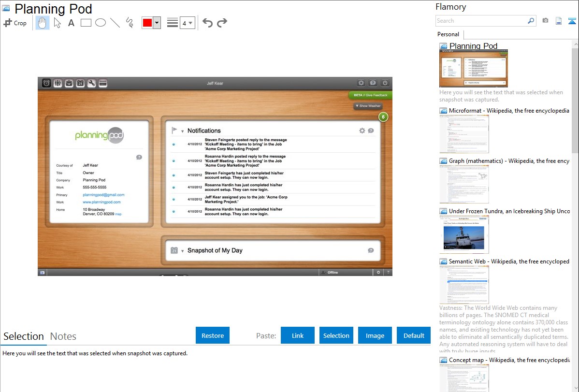Open the line width dropdown showing 4

[x=187, y=23]
